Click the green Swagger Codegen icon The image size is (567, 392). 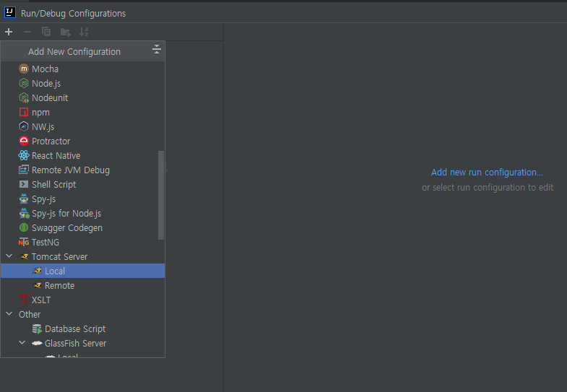click(24, 227)
